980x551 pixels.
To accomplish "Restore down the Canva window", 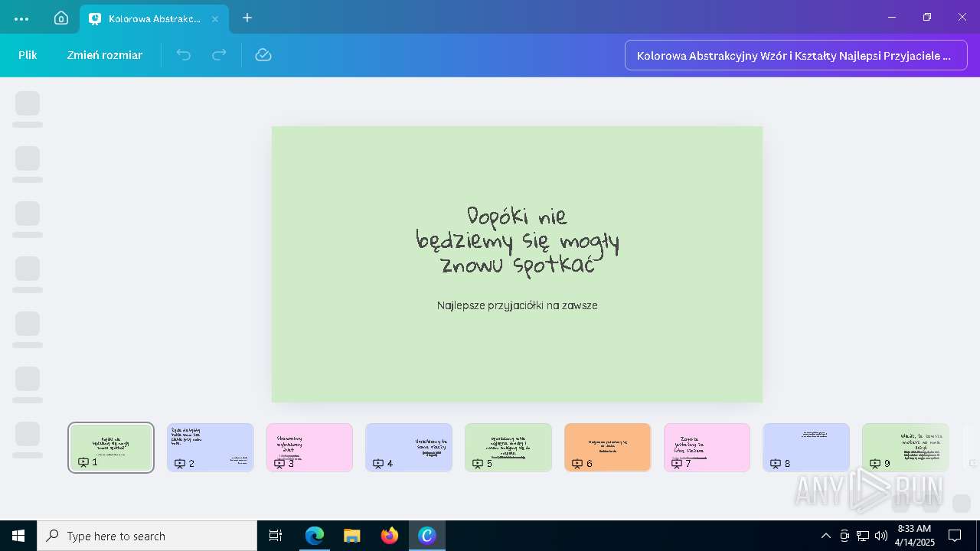I will click(927, 18).
